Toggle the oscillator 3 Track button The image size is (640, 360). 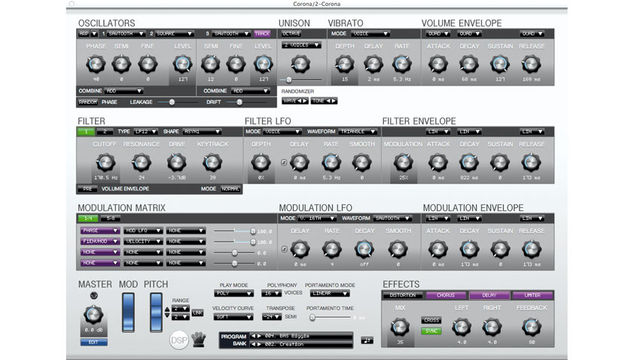pyautogui.click(x=262, y=33)
